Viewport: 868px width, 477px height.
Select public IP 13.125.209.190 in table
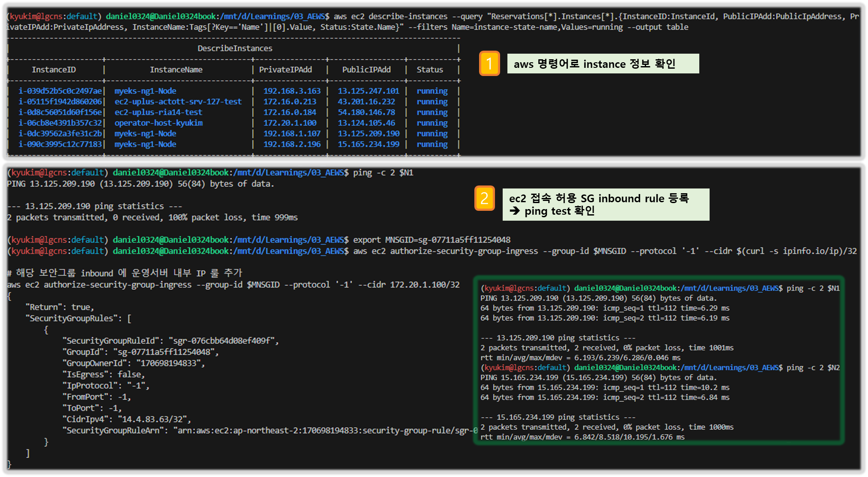click(368, 134)
